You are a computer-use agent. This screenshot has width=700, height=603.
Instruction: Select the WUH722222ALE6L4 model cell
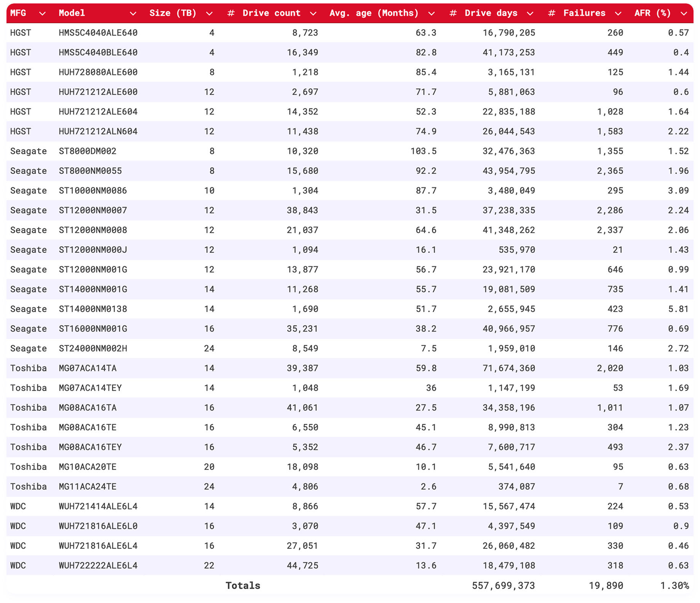[98, 566]
